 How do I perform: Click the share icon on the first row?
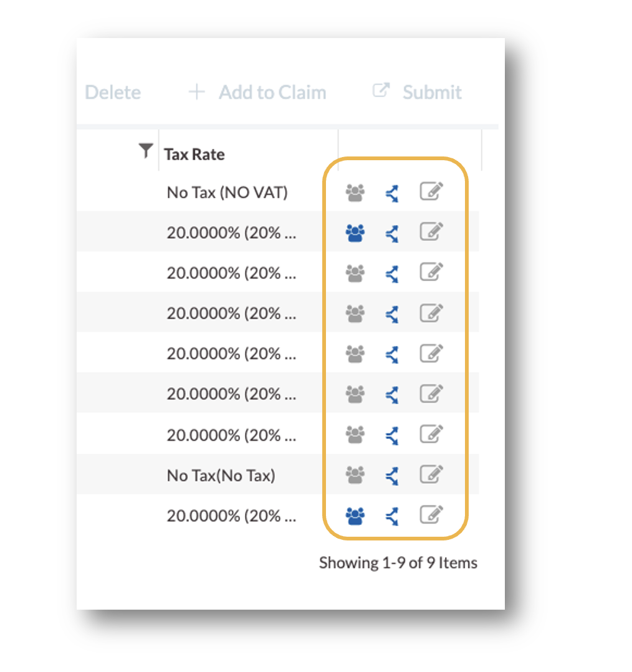click(x=391, y=192)
